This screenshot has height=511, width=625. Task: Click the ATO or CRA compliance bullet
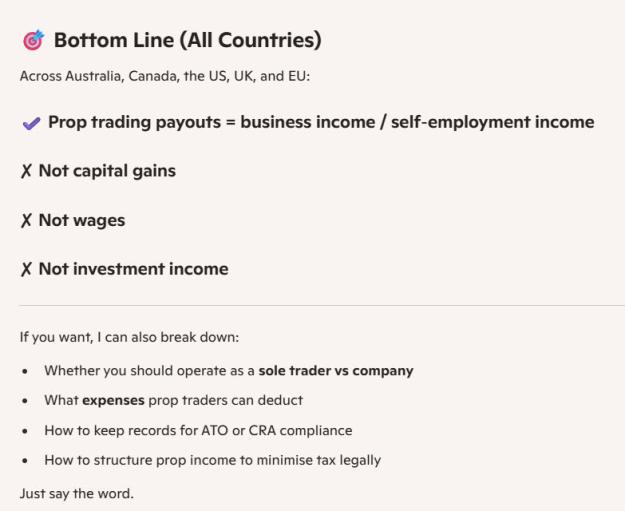[x=198, y=430]
